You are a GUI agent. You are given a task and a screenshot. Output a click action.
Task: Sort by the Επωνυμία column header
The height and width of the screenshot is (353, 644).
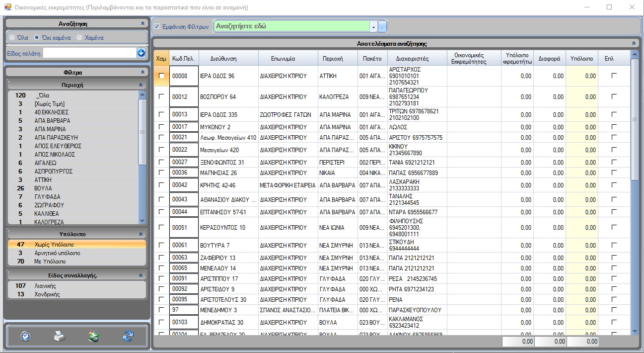click(283, 59)
